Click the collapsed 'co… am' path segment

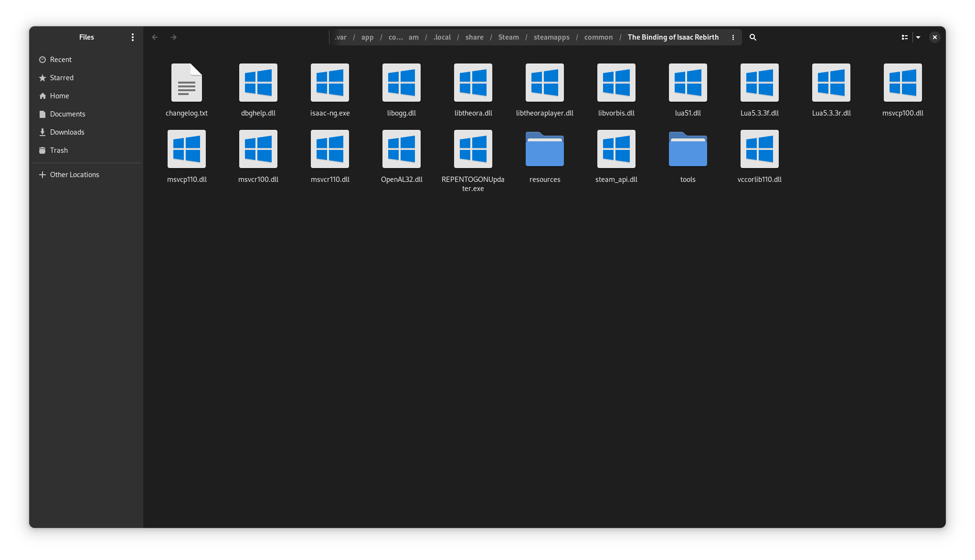click(x=403, y=37)
